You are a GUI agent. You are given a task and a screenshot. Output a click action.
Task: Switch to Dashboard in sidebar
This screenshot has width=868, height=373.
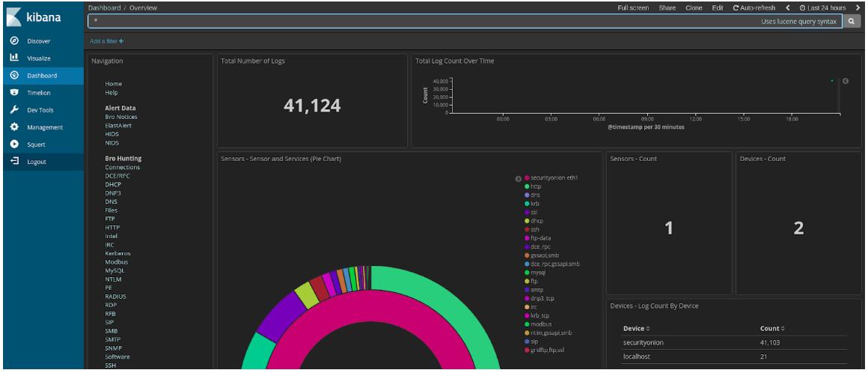[x=43, y=76]
